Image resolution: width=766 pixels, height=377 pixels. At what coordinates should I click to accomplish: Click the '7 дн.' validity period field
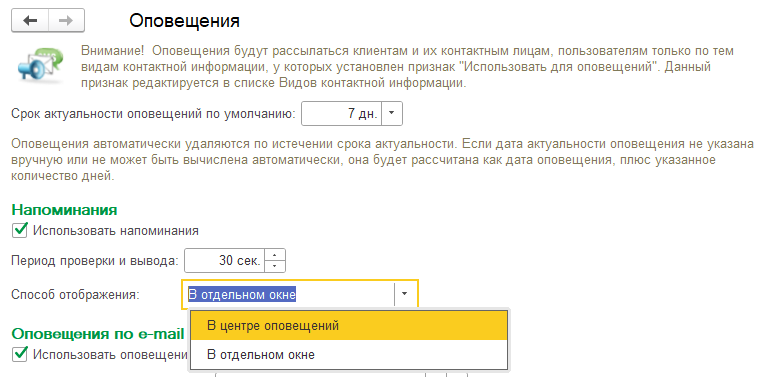click(x=341, y=113)
